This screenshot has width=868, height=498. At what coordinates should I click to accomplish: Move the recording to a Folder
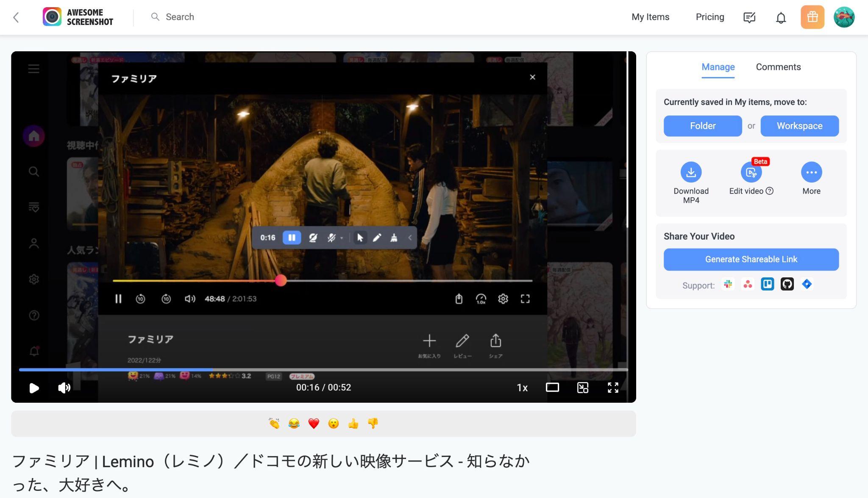(x=703, y=126)
